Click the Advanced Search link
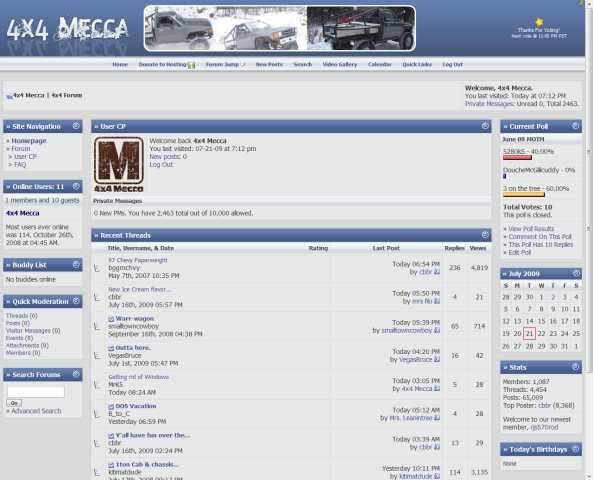593x480 pixels. click(x=36, y=411)
